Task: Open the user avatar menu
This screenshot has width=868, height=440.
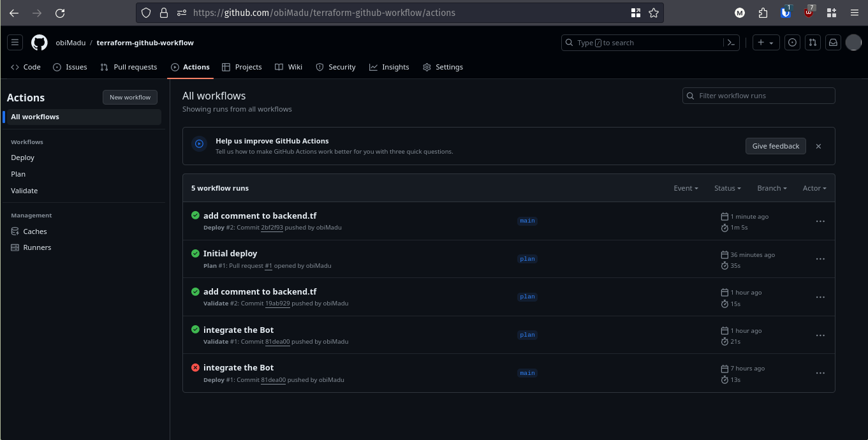Action: tap(853, 43)
